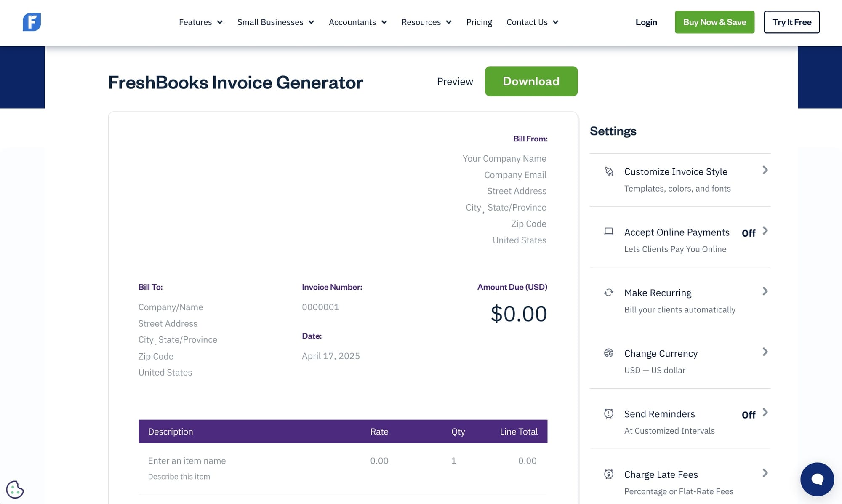Viewport: 842px width, 504px height.
Task: Select the Make Recurring arrows icon
Action: point(609,292)
